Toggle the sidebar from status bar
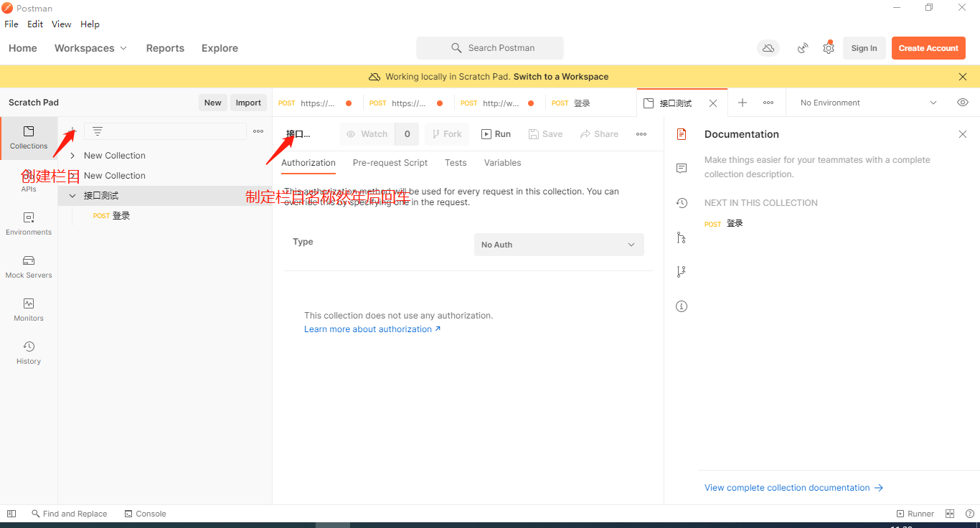The image size is (980, 528). pyautogui.click(x=11, y=514)
